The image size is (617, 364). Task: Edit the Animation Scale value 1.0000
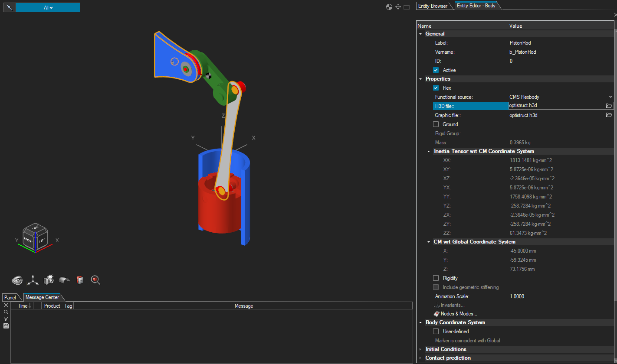[517, 296]
